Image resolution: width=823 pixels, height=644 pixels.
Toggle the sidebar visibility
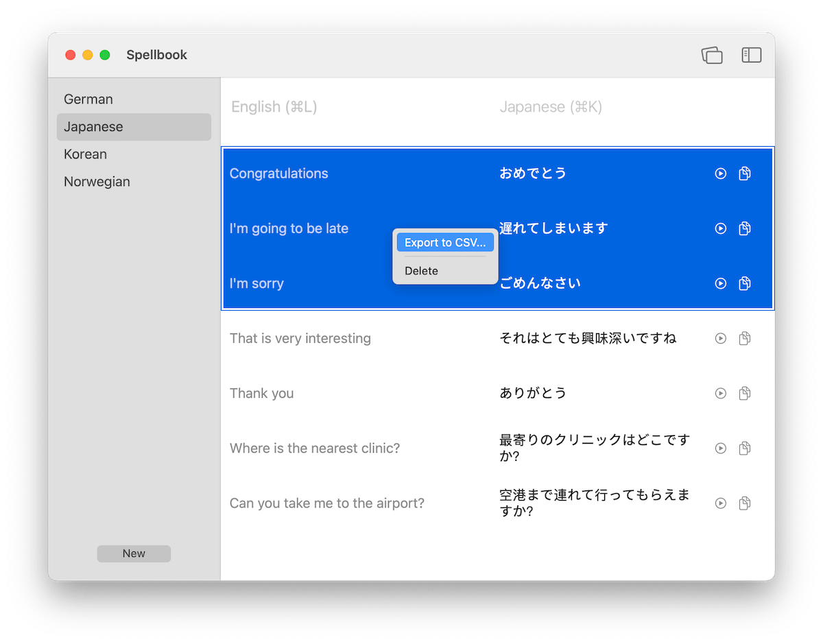752,55
